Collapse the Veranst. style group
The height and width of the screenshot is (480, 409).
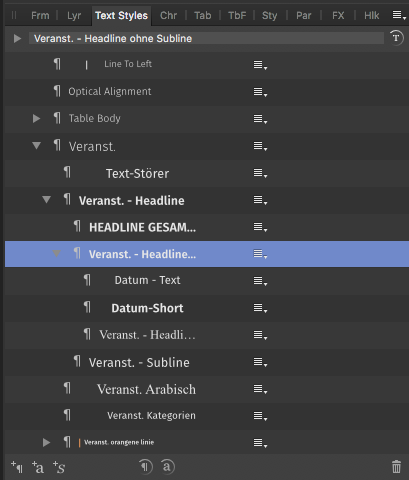[36, 146]
